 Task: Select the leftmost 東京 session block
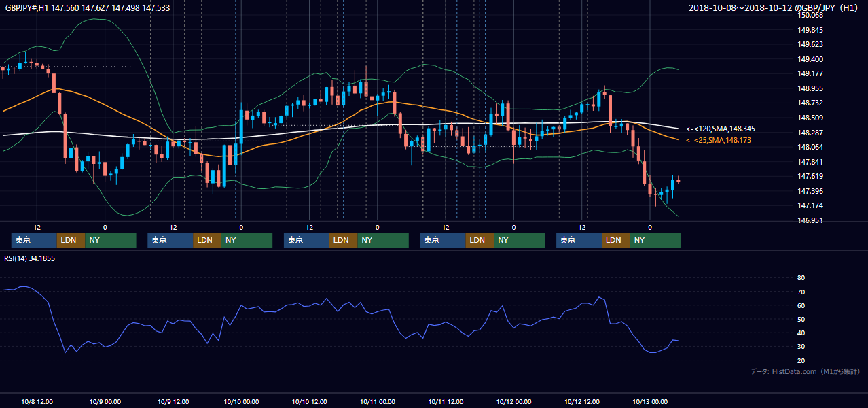click(x=34, y=240)
